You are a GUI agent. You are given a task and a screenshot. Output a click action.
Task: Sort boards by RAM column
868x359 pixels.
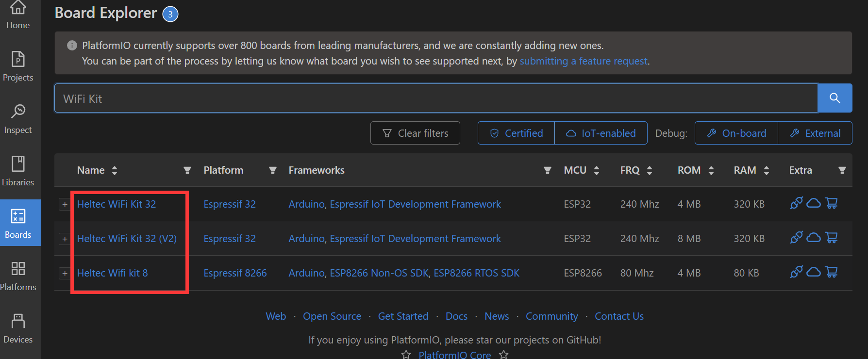point(767,170)
